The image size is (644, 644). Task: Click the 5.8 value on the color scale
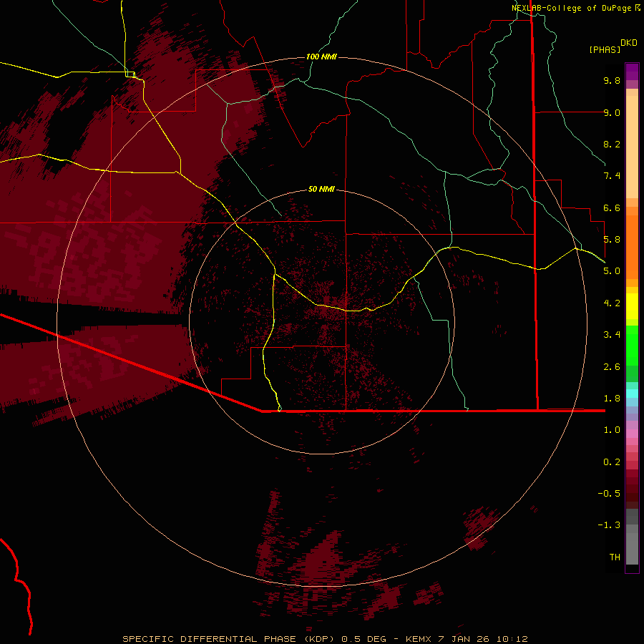point(612,240)
